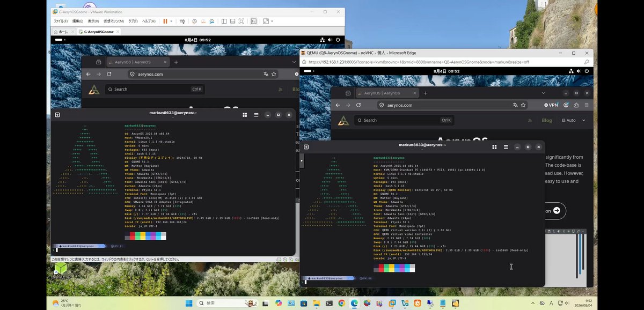Screen dimensions: 644x310
Task: Expand the dropdown arrow beside the VMware pause icon
Action: [171, 21]
